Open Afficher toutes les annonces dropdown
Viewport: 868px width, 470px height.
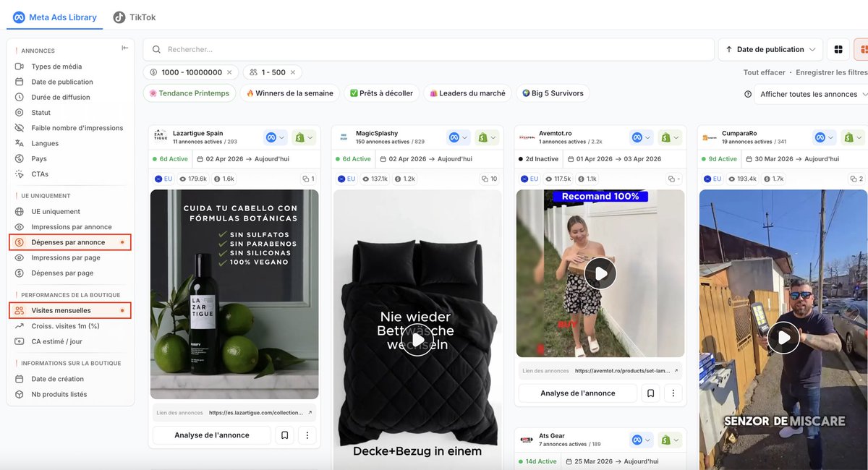(811, 94)
